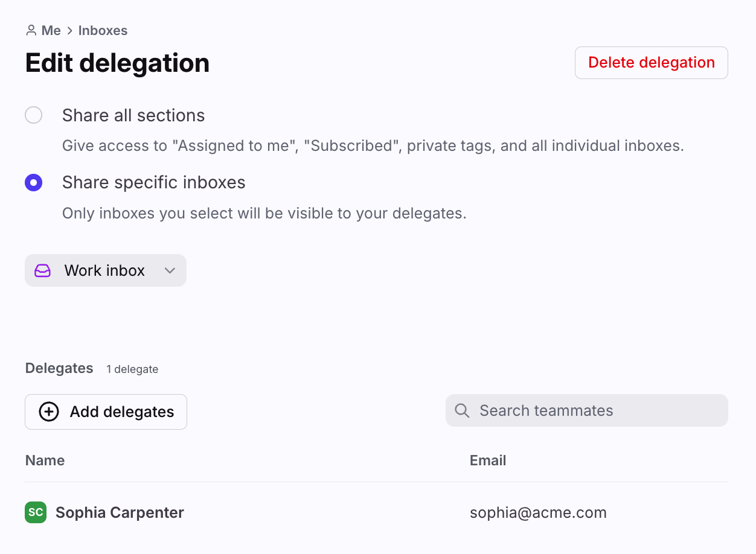Choose the Share all sections label
The height and width of the screenshot is (554, 756).
pyautogui.click(x=133, y=115)
